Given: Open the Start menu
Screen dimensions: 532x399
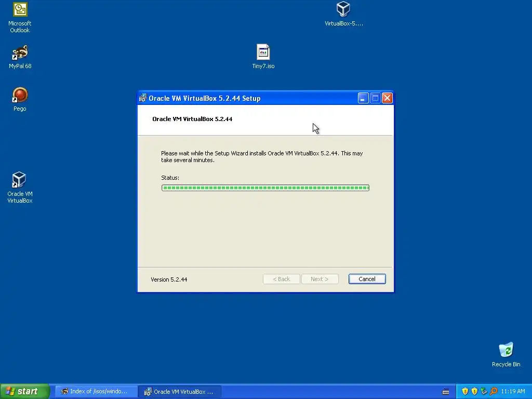Looking at the screenshot, I should [25, 392].
